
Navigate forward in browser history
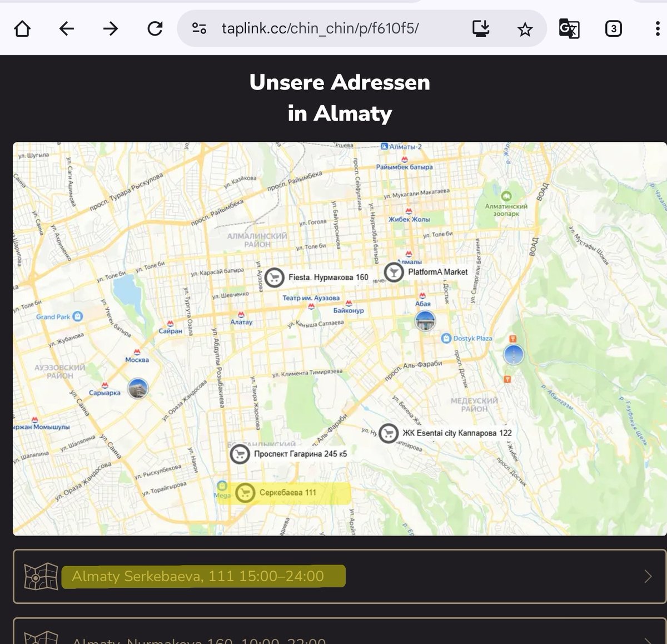(111, 28)
